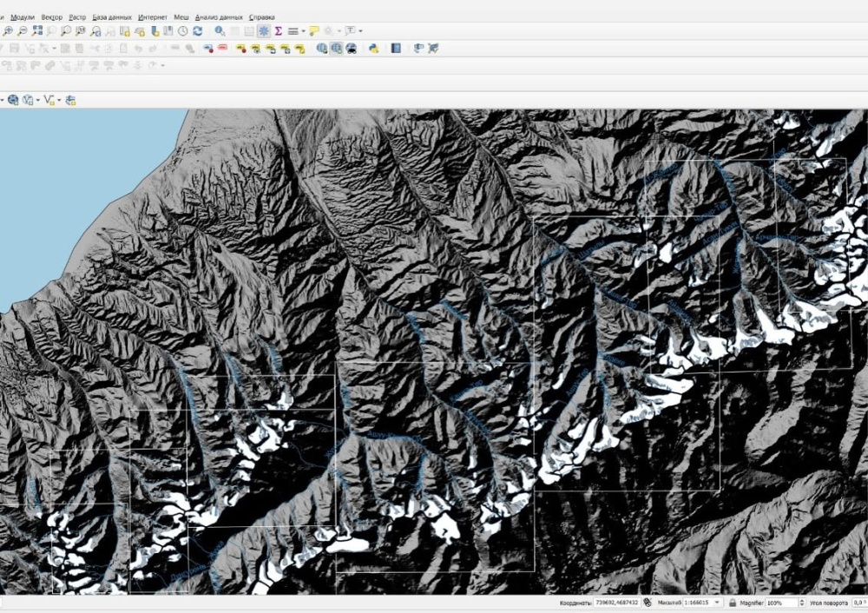Screen dimensions: 868x613
Task: Zoom to full extent of the map
Action: pyautogui.click(x=37, y=31)
